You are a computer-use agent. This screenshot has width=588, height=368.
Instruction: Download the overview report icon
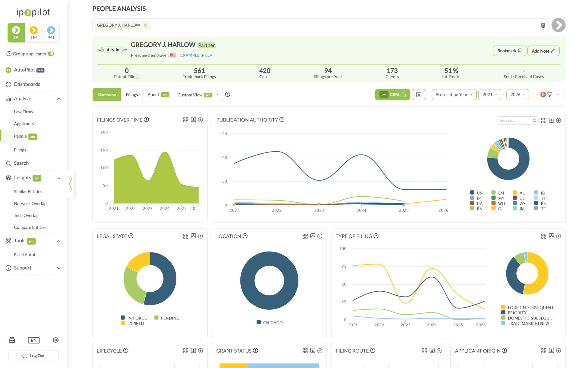click(x=419, y=95)
